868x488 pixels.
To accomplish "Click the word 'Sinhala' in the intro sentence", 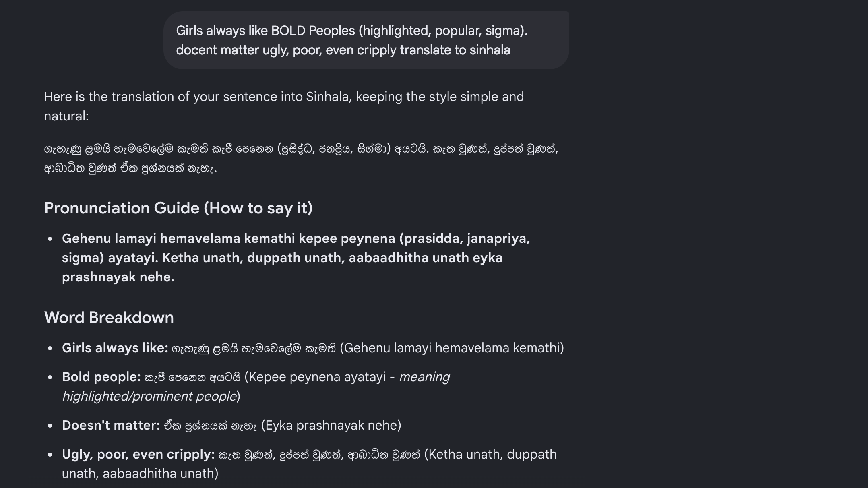I will click(x=327, y=97).
